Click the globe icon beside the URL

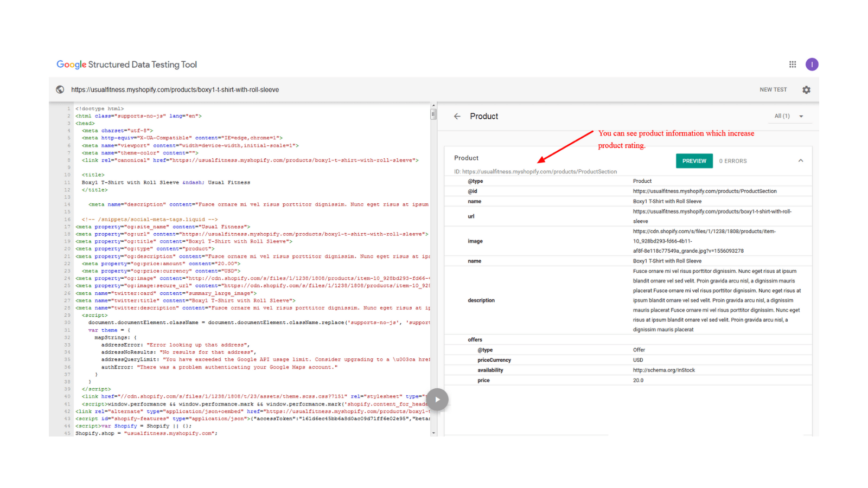(x=60, y=90)
